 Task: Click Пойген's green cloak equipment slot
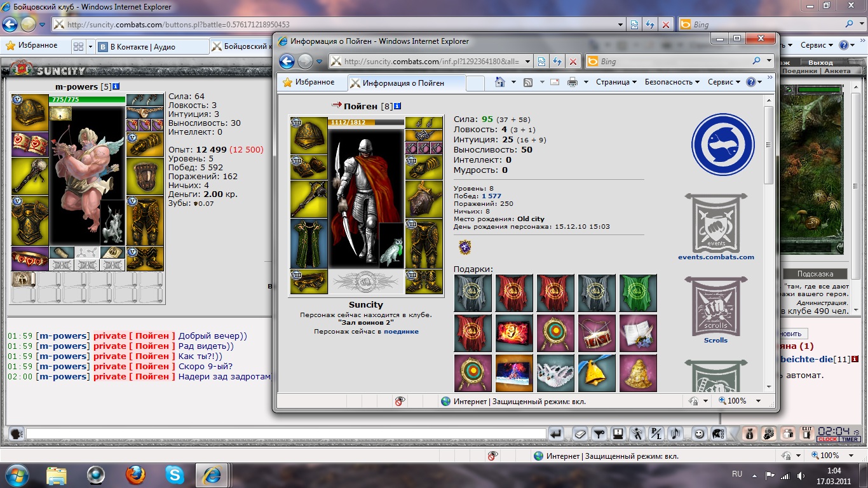(x=309, y=243)
